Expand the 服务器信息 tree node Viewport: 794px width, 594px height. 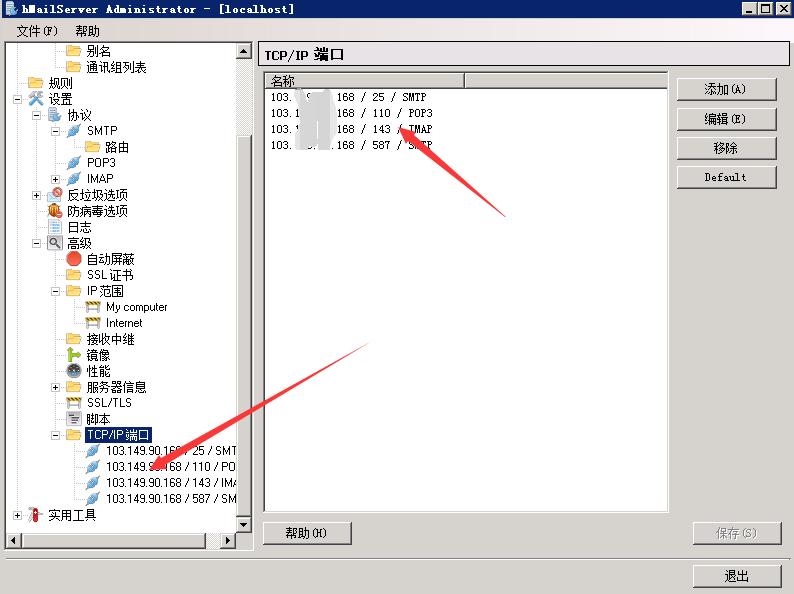click(x=56, y=387)
